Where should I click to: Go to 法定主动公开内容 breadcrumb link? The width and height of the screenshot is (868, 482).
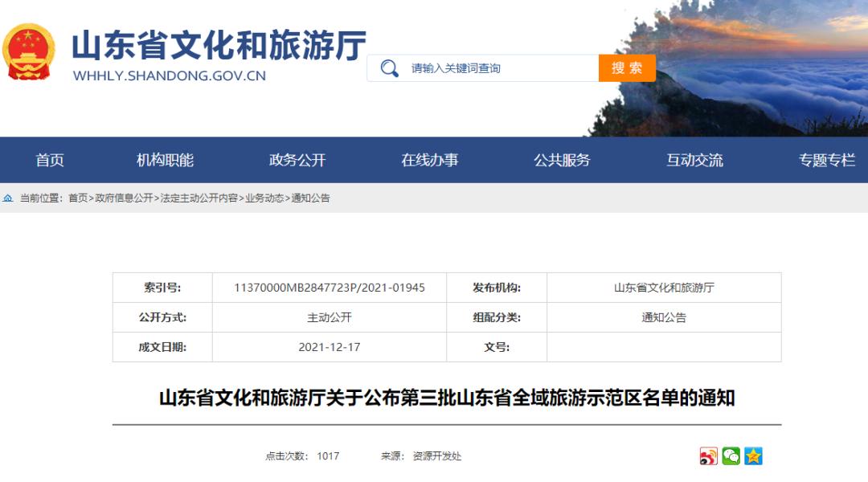[x=199, y=198]
